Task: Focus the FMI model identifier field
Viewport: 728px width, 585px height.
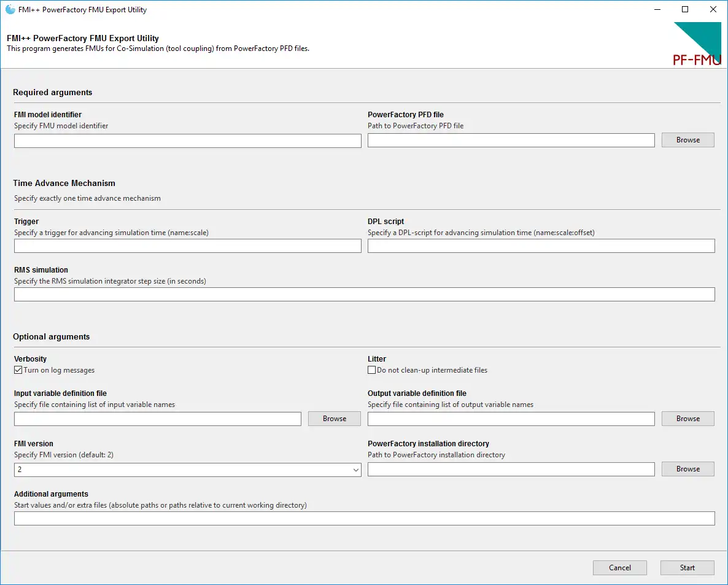Action: click(188, 141)
